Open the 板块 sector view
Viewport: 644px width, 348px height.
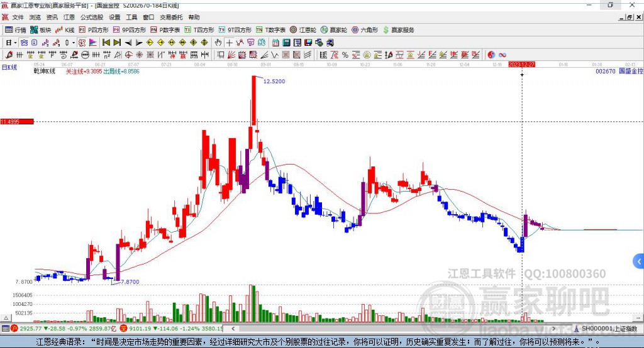(41, 30)
